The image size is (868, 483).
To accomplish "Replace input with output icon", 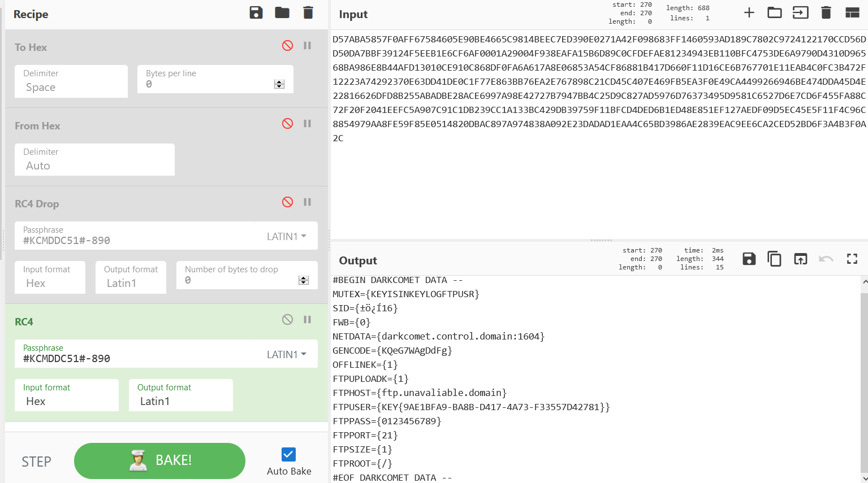I will tap(801, 259).
